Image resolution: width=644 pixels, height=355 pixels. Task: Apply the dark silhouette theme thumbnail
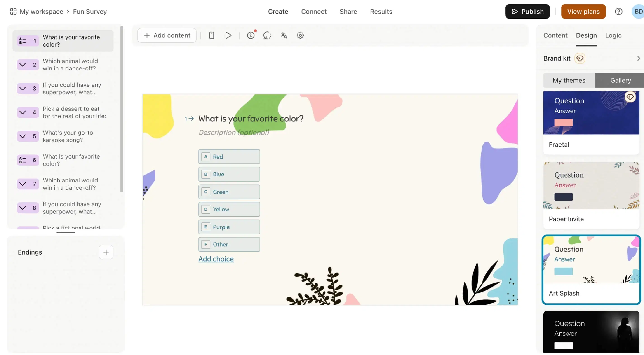(591, 332)
